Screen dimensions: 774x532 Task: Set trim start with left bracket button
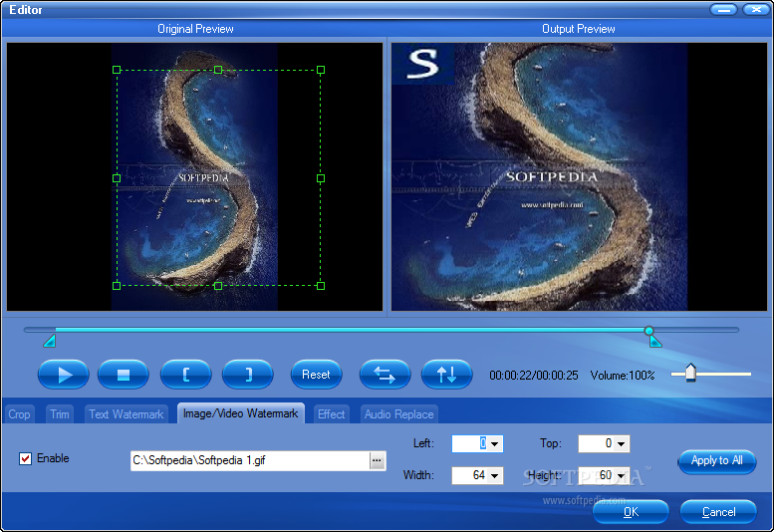pyautogui.click(x=186, y=375)
